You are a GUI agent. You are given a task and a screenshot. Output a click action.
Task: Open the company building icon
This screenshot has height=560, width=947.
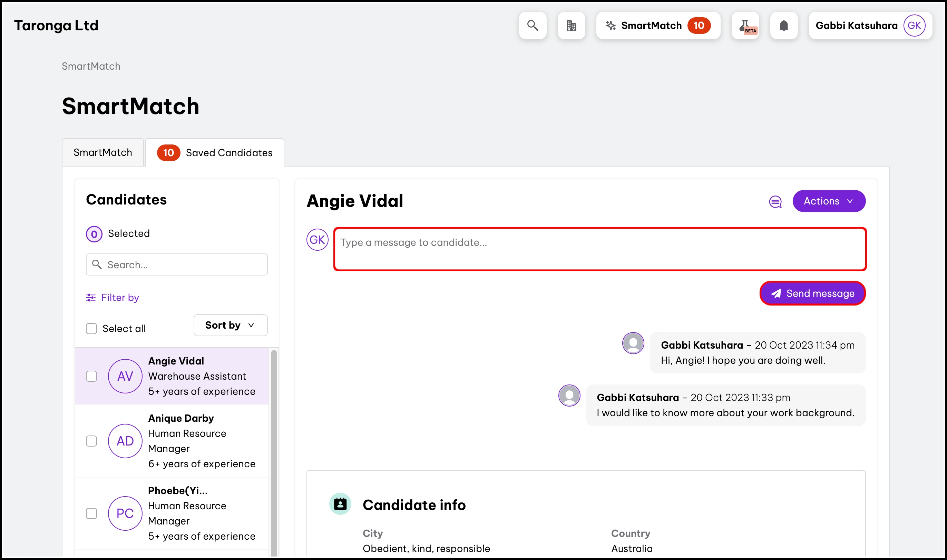pos(571,25)
